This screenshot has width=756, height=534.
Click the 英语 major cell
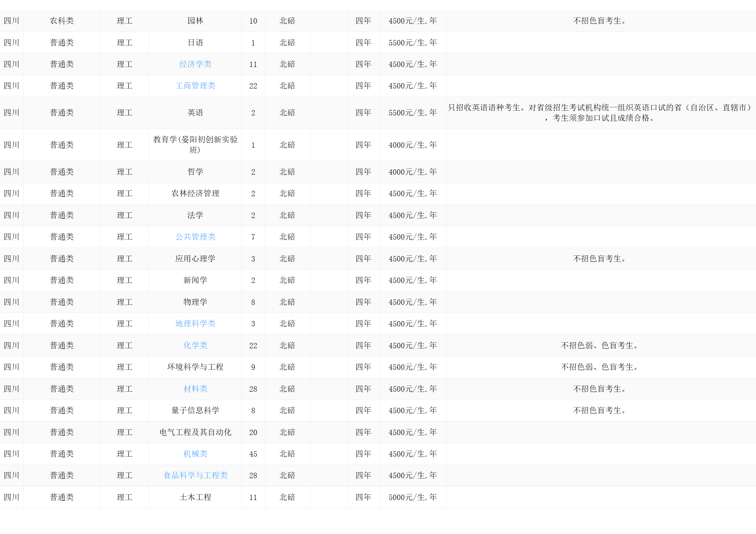pos(195,113)
